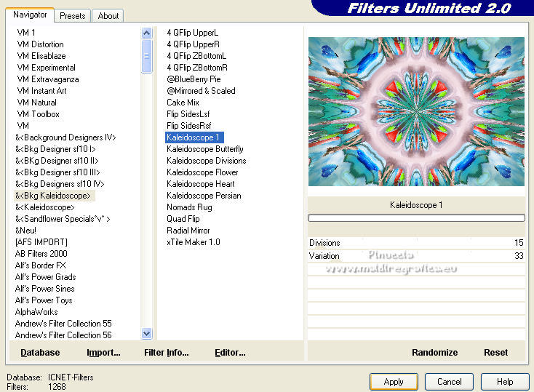Choose the Nomads Rug filter

189,207
